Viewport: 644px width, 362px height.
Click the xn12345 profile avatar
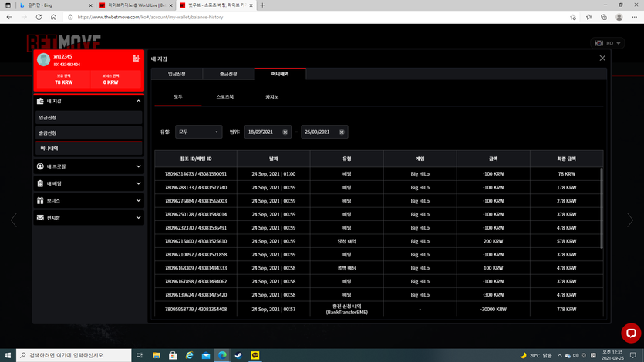click(x=43, y=60)
